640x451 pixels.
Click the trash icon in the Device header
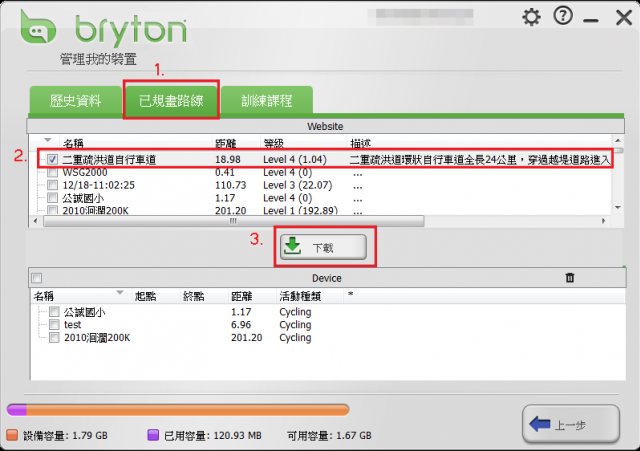click(x=570, y=278)
